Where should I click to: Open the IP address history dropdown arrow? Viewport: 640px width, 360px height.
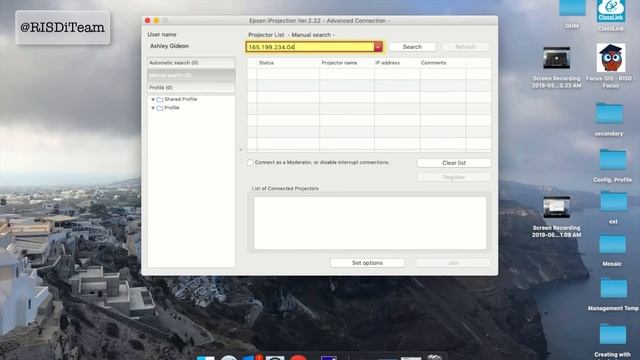[x=378, y=47]
